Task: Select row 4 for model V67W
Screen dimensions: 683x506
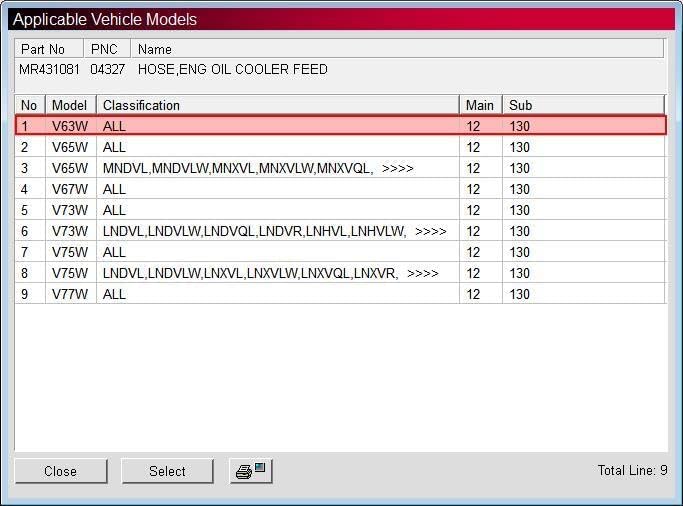Action: pos(341,189)
